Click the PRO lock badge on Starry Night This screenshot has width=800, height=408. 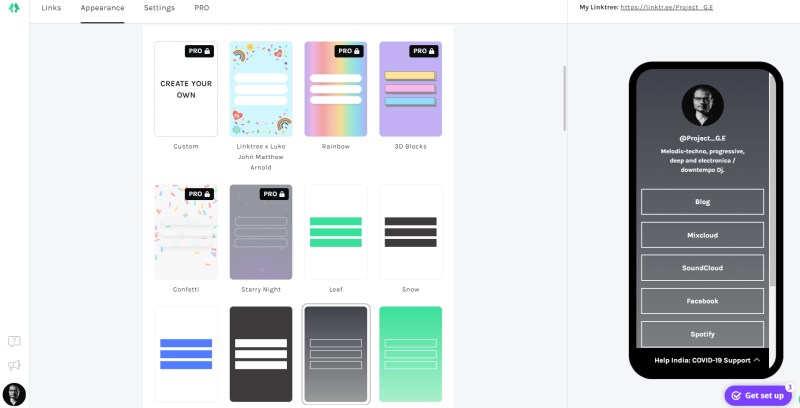click(274, 194)
